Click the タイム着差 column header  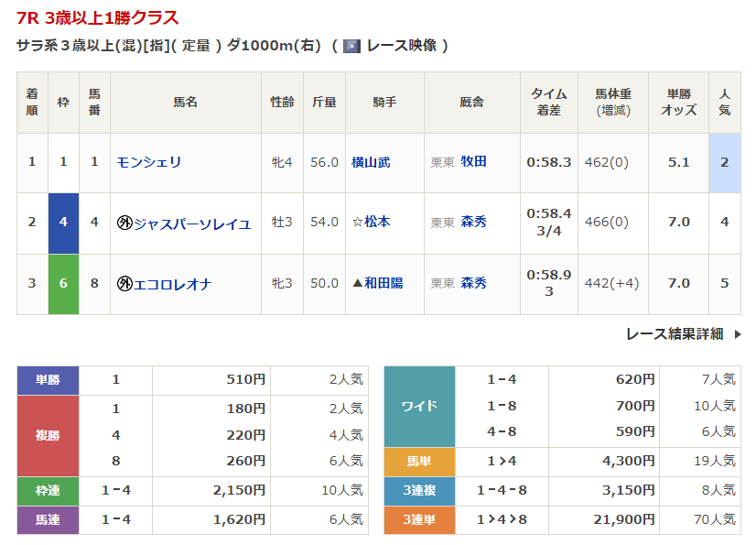pos(549,103)
